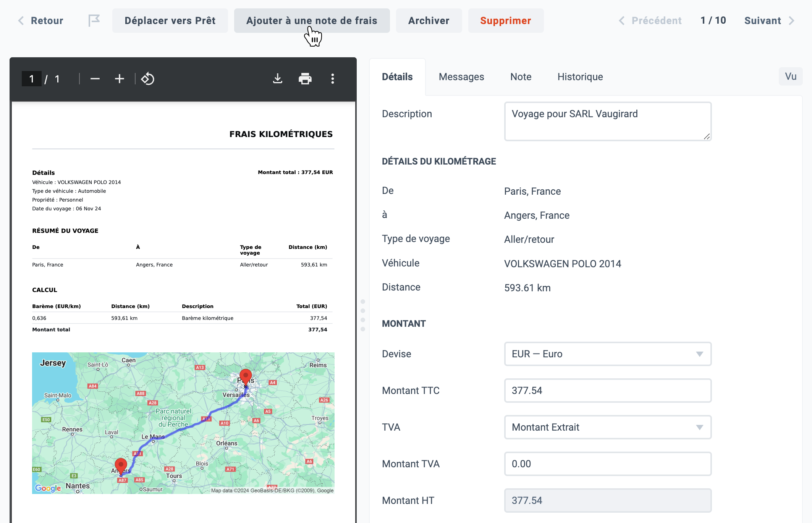
Task: Zoom out the PDF with minus icon
Action: click(95, 79)
